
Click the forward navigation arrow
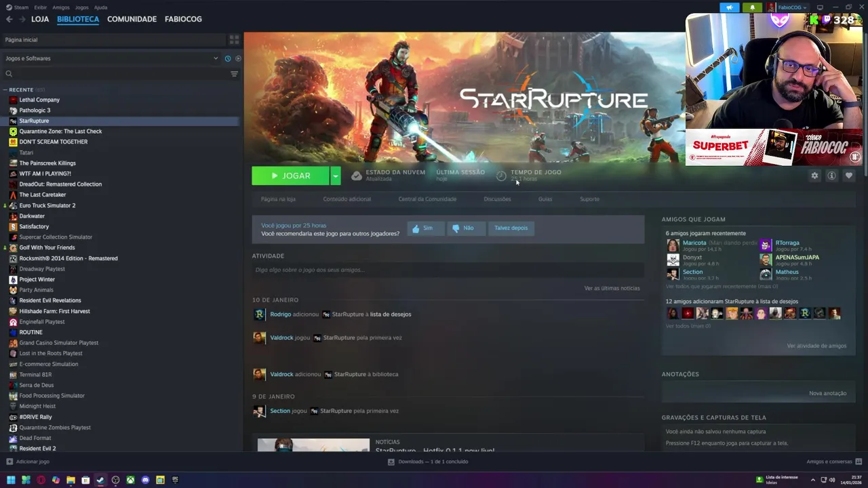(x=22, y=19)
